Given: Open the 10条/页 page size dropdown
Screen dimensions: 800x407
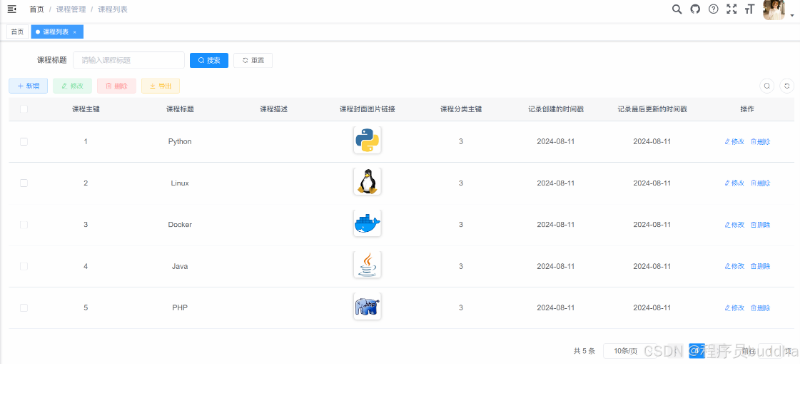Looking at the screenshot, I should coord(630,351).
